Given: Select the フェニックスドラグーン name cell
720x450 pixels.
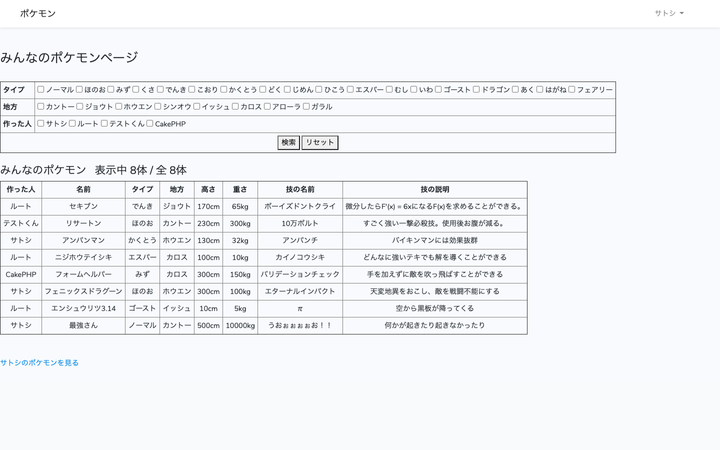Looking at the screenshot, I should coord(84,291).
